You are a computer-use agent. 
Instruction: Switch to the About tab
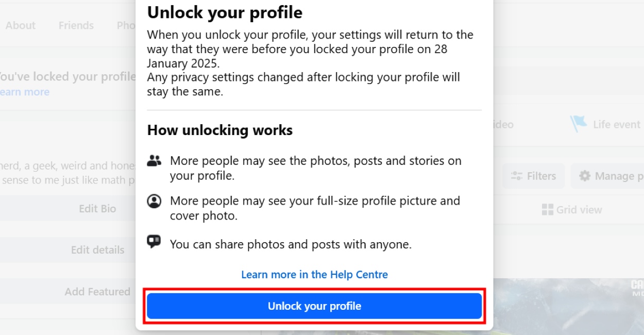[x=20, y=25]
